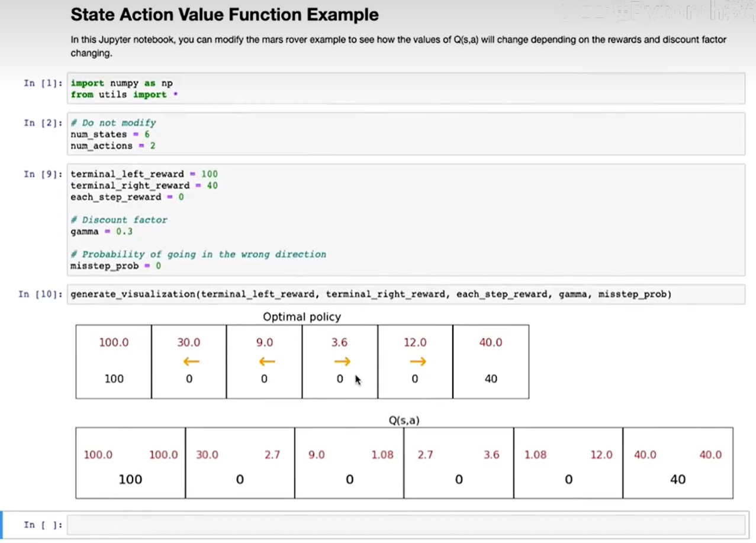Click reward 100 in the Q(s,a) table
756x543 pixels.
tap(130, 480)
